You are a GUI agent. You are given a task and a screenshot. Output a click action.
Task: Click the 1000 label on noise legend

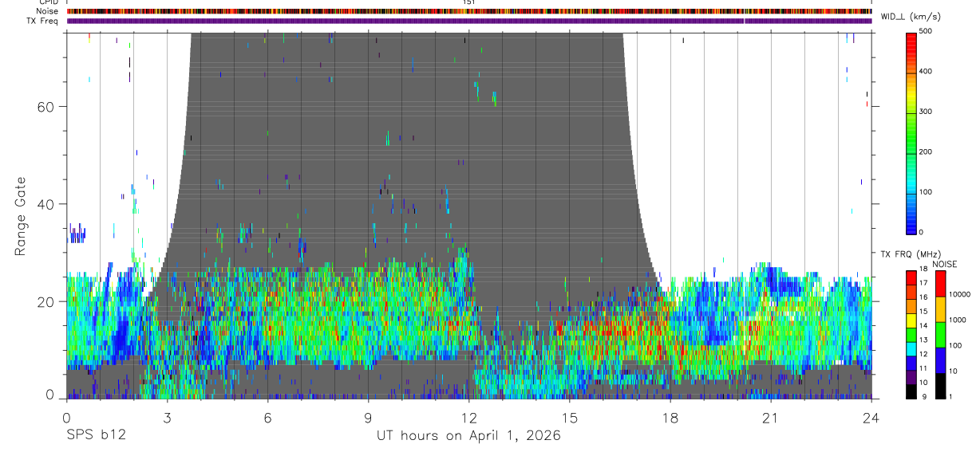click(x=957, y=320)
